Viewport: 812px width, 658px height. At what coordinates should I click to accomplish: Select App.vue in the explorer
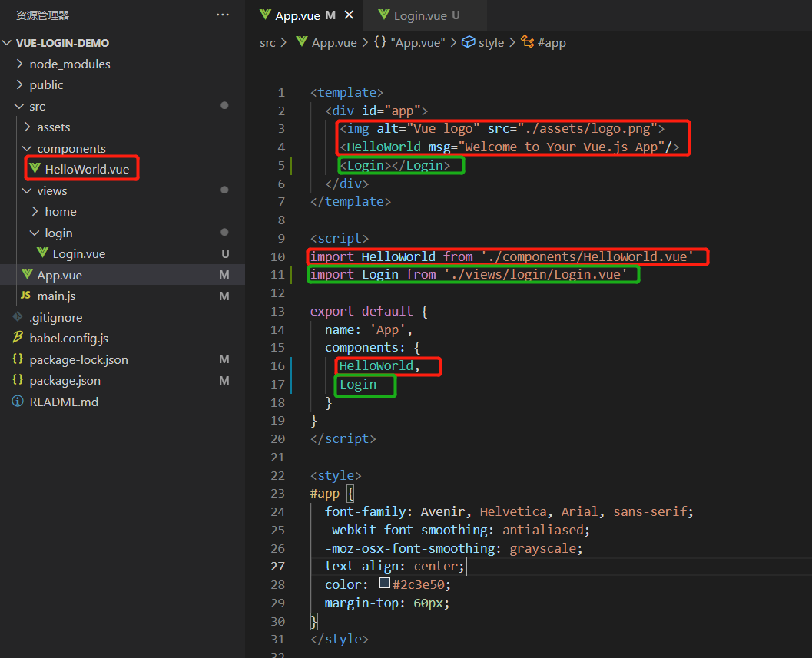122,275
